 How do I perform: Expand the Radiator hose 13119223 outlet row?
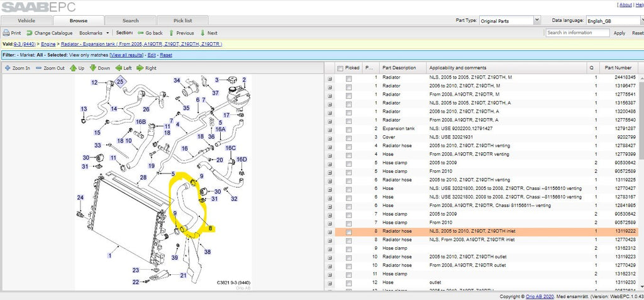[x=330, y=258]
